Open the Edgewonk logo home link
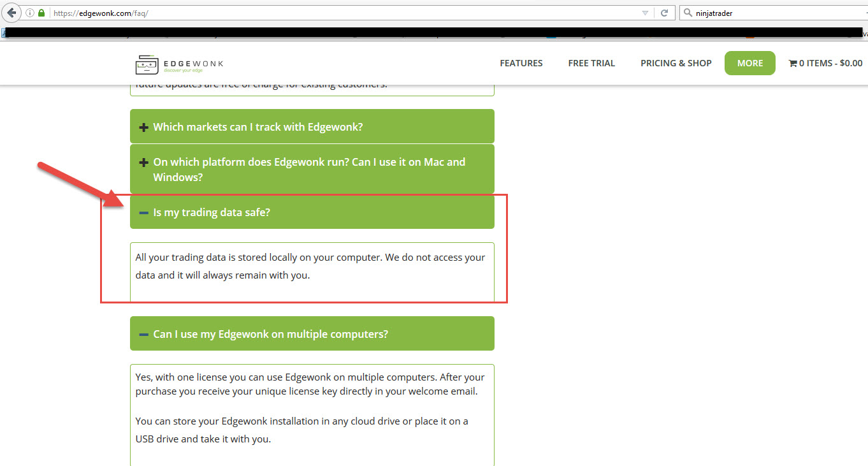Image resolution: width=868 pixels, height=466 pixels. [179, 64]
